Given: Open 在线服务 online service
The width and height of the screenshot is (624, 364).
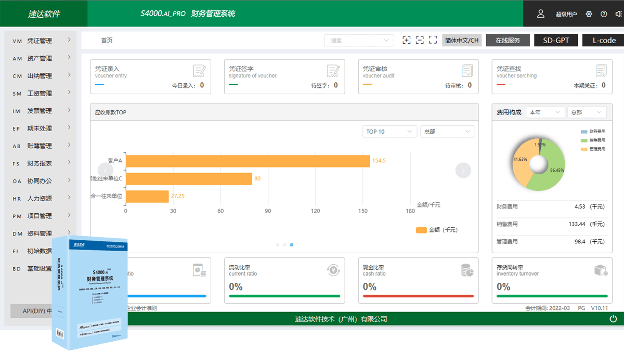Looking at the screenshot, I should (x=508, y=40).
